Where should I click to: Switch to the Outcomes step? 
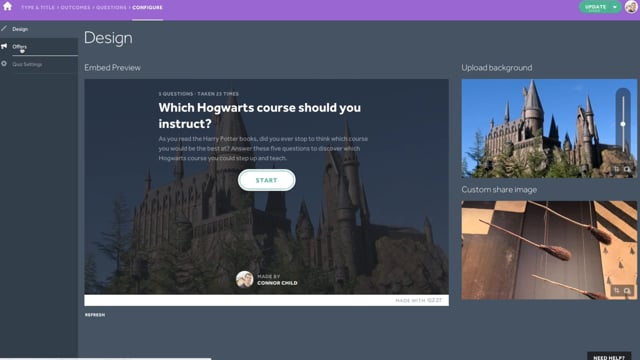[76, 7]
